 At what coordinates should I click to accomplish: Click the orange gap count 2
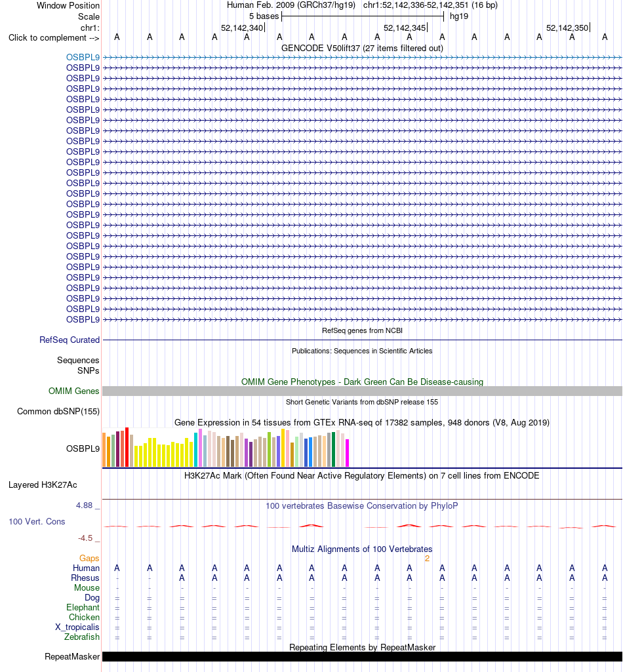point(427,558)
